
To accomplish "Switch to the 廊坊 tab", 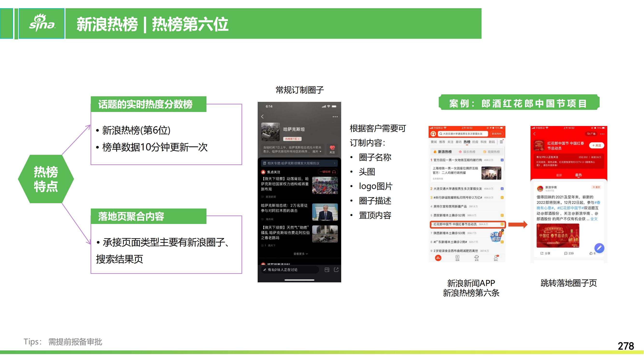I will point(459,142).
